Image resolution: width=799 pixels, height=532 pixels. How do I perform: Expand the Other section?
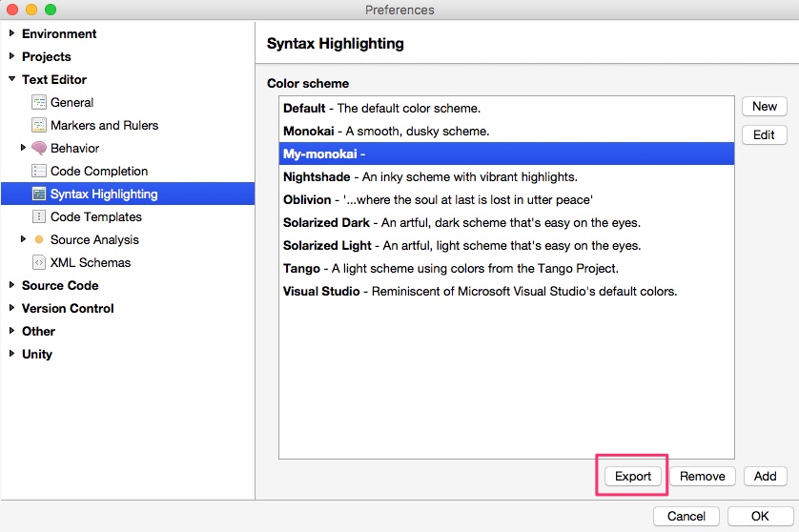point(11,331)
